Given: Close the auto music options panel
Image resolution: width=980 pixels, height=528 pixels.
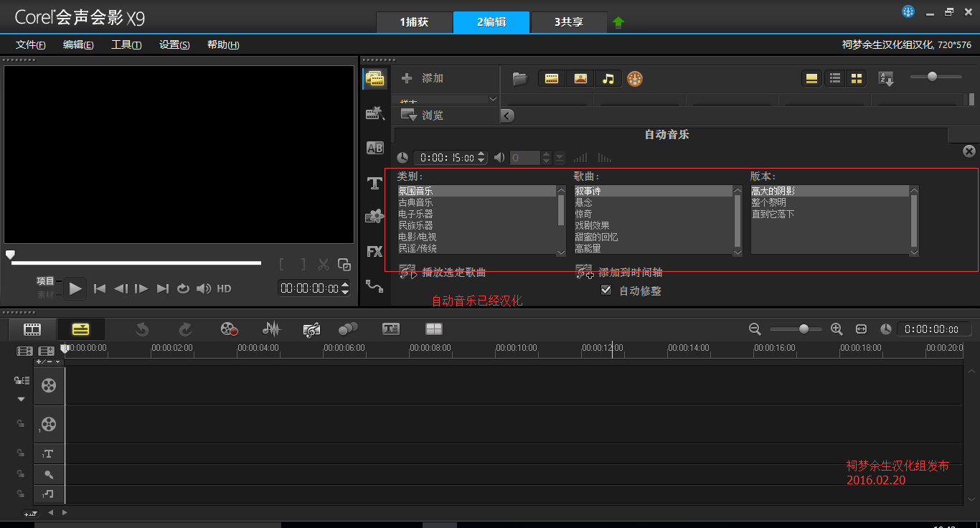Looking at the screenshot, I should pos(969,151).
